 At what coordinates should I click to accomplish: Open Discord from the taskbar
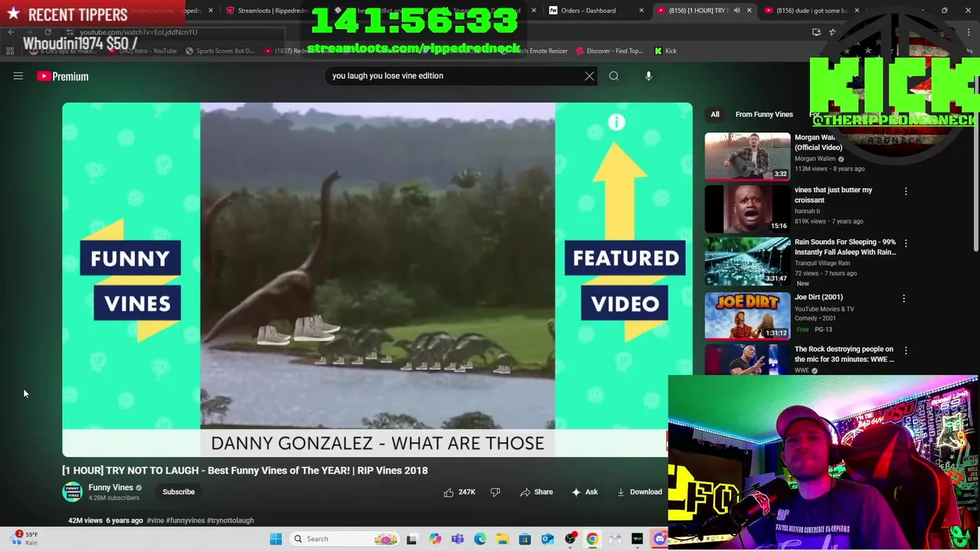click(660, 539)
